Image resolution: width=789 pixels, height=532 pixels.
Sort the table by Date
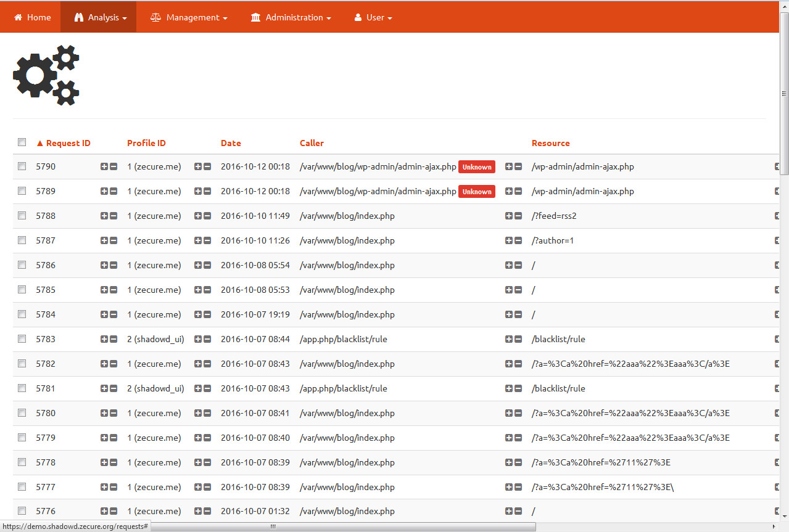231,143
